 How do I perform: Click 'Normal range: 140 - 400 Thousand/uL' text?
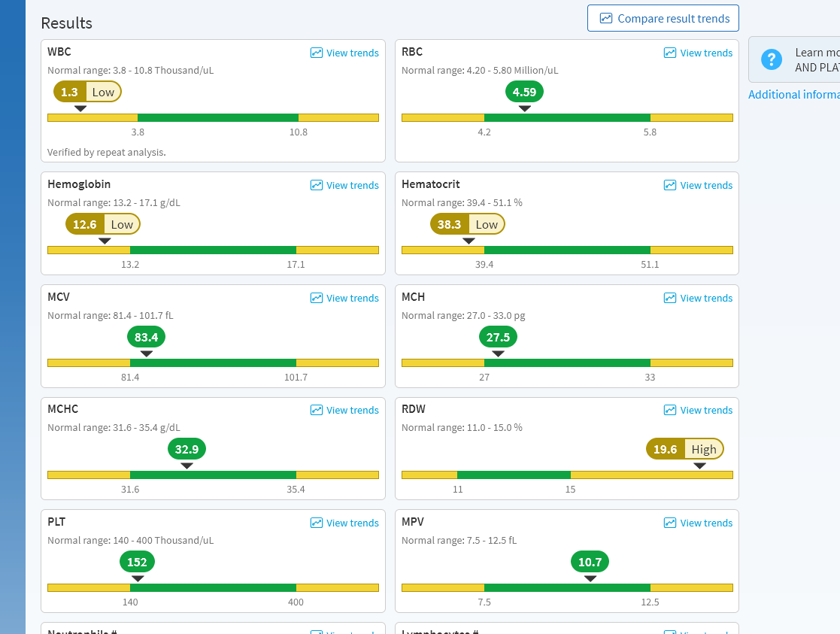(131, 540)
